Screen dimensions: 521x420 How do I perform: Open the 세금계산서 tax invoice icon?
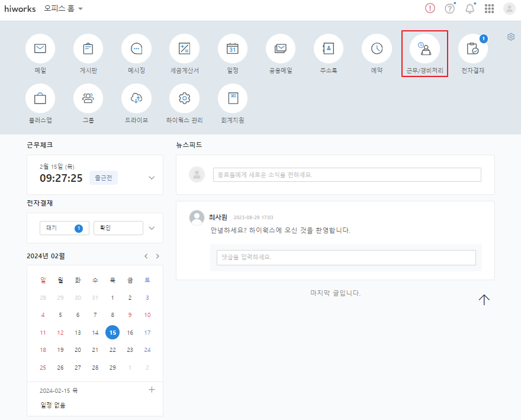(x=184, y=49)
